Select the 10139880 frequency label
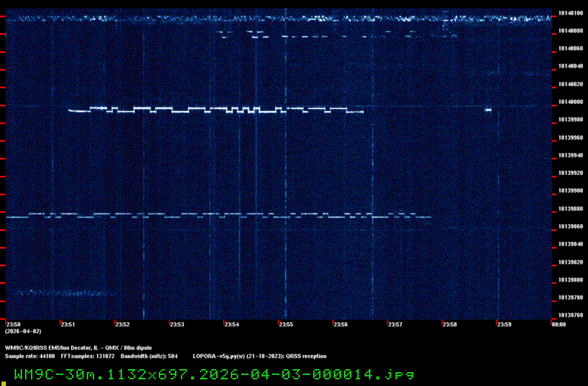 coord(570,209)
